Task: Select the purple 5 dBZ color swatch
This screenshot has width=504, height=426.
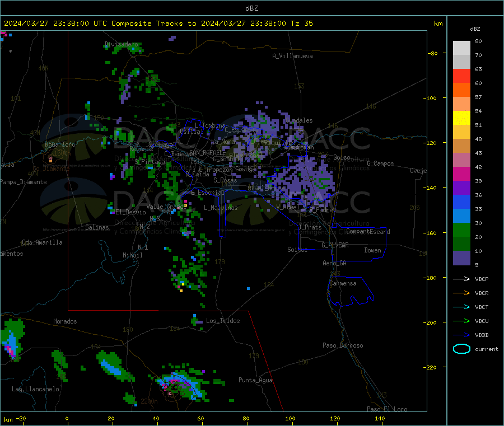Action: click(x=461, y=258)
